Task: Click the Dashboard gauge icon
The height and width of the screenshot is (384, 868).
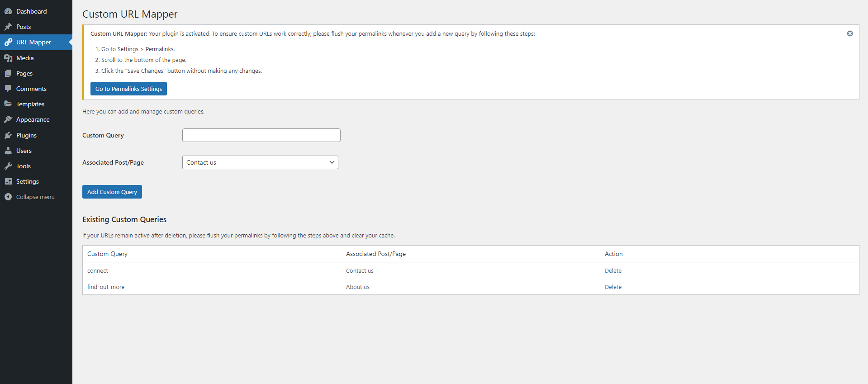Action: click(8, 11)
